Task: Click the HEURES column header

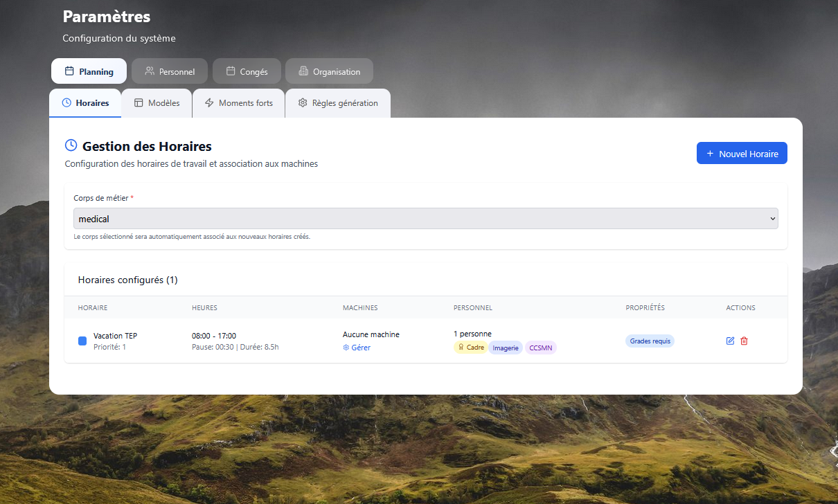Action: 204,307
